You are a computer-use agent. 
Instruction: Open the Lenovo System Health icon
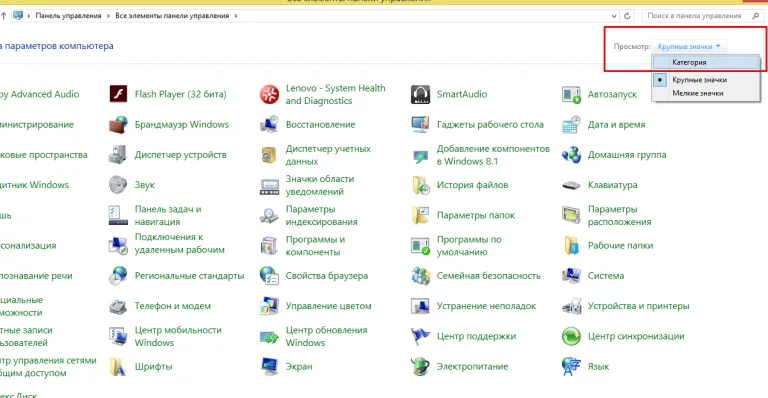pos(269,94)
